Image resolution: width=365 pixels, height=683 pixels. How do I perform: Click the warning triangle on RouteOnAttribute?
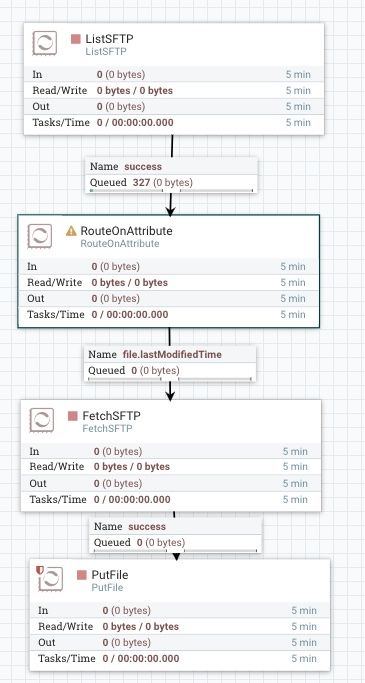71,231
